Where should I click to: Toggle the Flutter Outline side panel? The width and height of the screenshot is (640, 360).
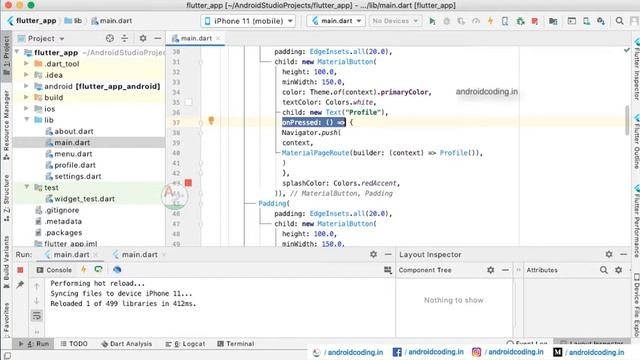tap(636, 142)
